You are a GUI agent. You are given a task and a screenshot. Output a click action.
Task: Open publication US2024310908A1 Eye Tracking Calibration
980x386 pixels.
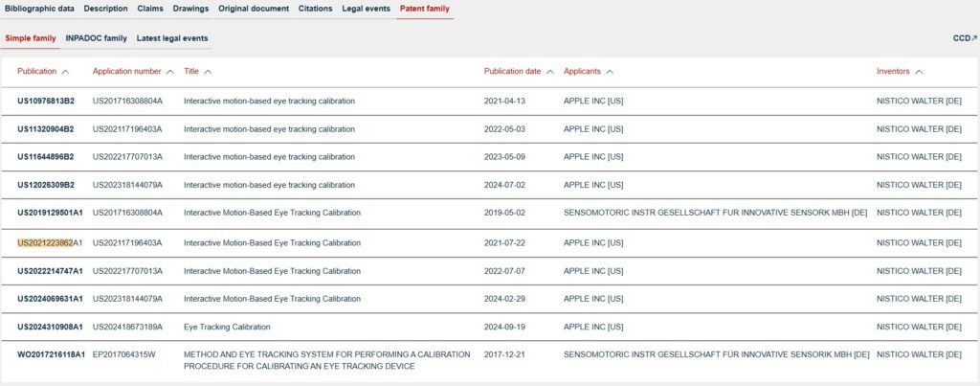point(50,327)
